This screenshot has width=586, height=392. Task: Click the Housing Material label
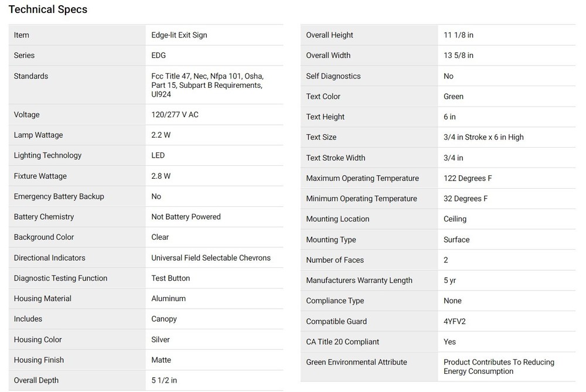click(42, 299)
